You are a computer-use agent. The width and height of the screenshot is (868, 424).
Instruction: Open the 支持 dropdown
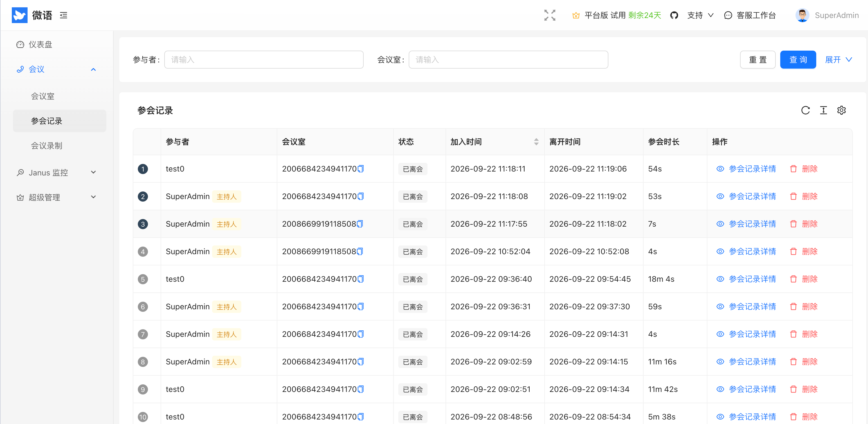point(700,15)
